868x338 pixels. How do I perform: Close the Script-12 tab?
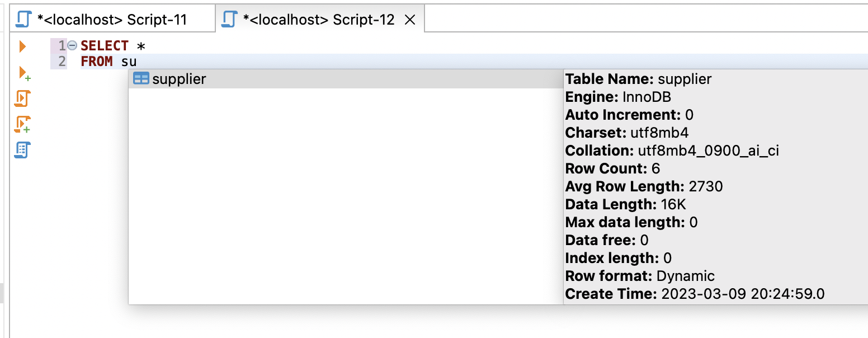coord(409,20)
